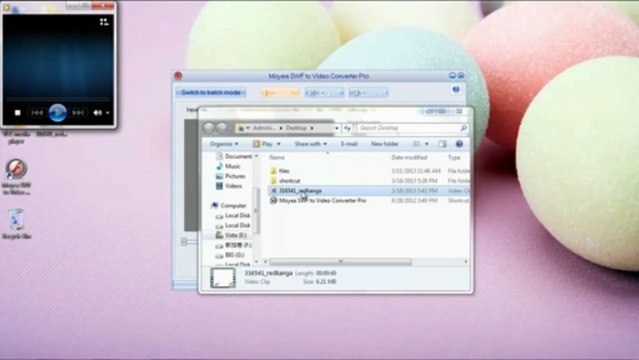Skip to next track in media player
This screenshot has height=360, width=639.
point(78,113)
